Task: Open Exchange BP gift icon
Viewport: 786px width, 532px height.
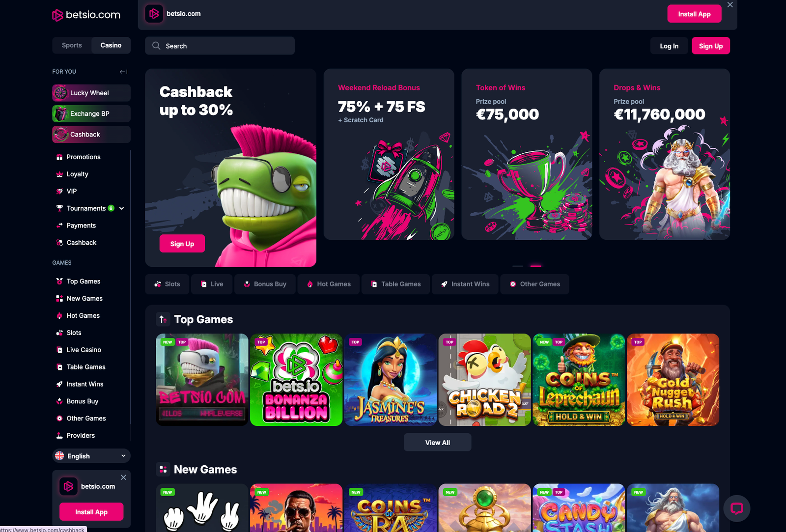Action: coord(60,113)
